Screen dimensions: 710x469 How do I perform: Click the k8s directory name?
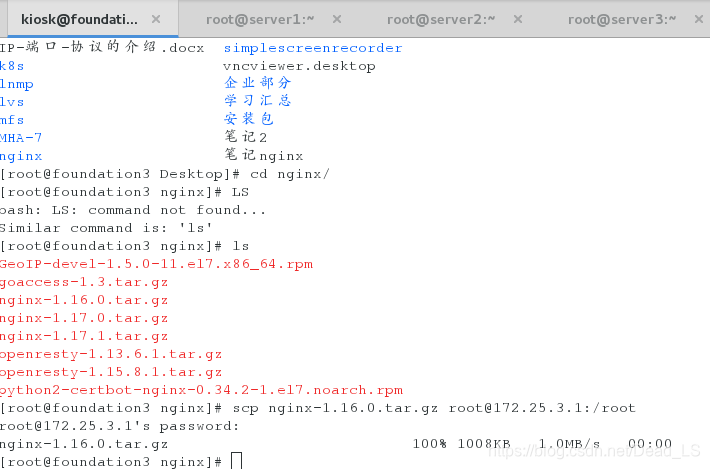pyautogui.click(x=12, y=66)
